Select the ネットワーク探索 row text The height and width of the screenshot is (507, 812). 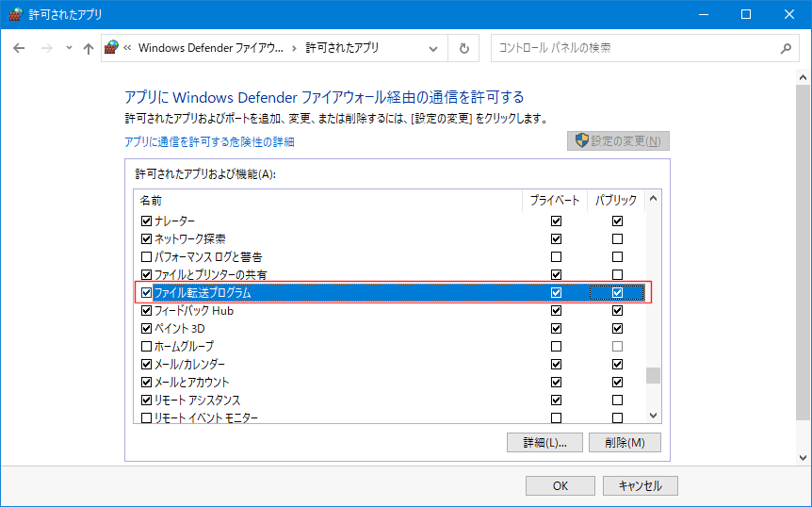point(190,238)
